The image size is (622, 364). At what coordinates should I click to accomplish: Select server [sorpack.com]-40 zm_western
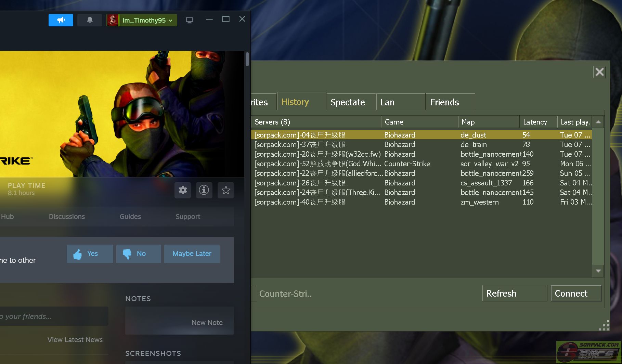click(422, 202)
